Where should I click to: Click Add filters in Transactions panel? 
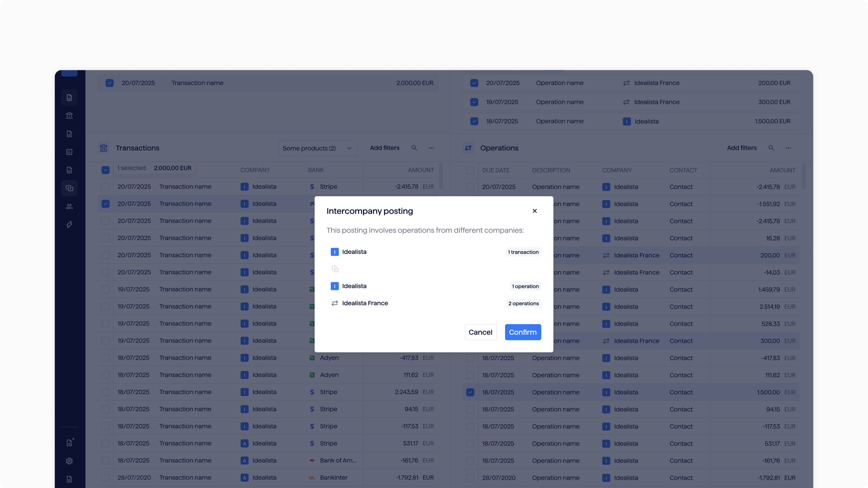(384, 148)
